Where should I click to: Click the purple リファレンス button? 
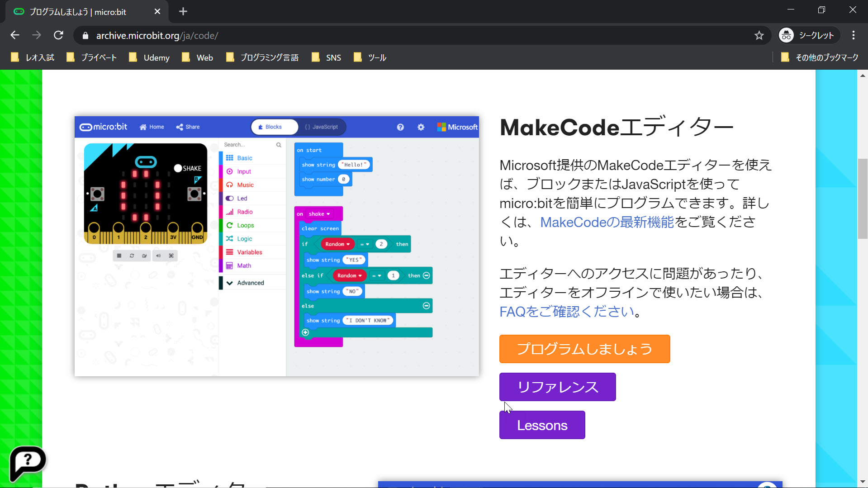point(557,387)
